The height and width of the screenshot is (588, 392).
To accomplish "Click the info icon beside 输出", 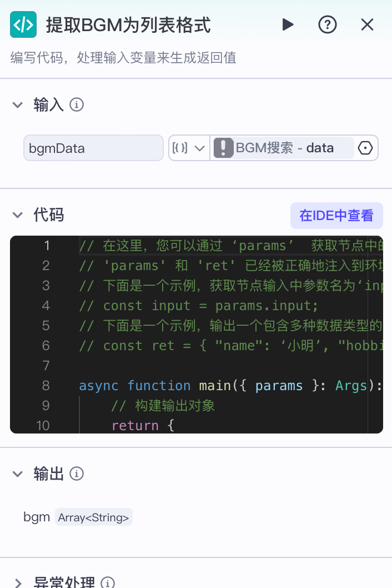I will coord(77,474).
